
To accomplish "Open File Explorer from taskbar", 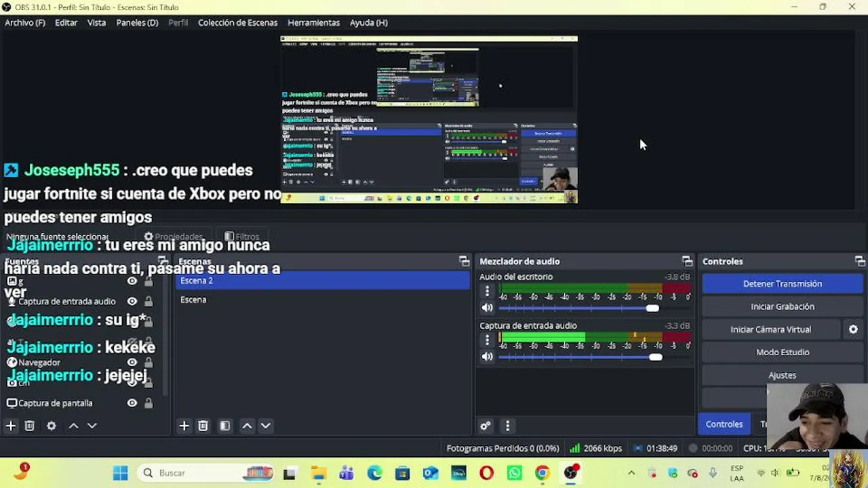I will coord(319,473).
